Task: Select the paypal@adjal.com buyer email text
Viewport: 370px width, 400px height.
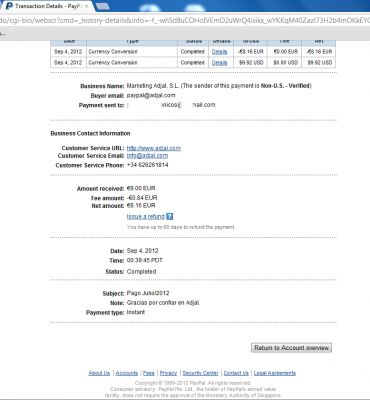Action: tap(151, 95)
